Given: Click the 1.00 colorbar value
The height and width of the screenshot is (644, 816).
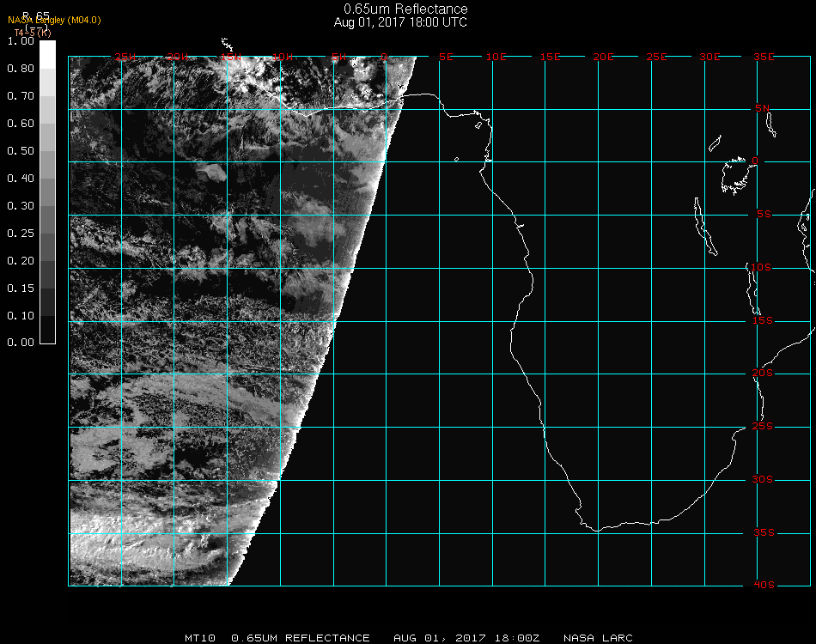Looking at the screenshot, I should (x=21, y=41).
